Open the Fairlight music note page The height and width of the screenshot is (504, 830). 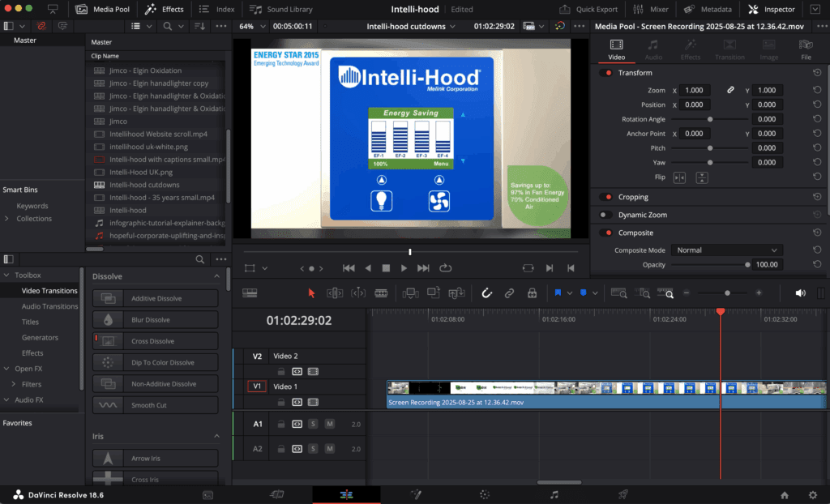554,494
